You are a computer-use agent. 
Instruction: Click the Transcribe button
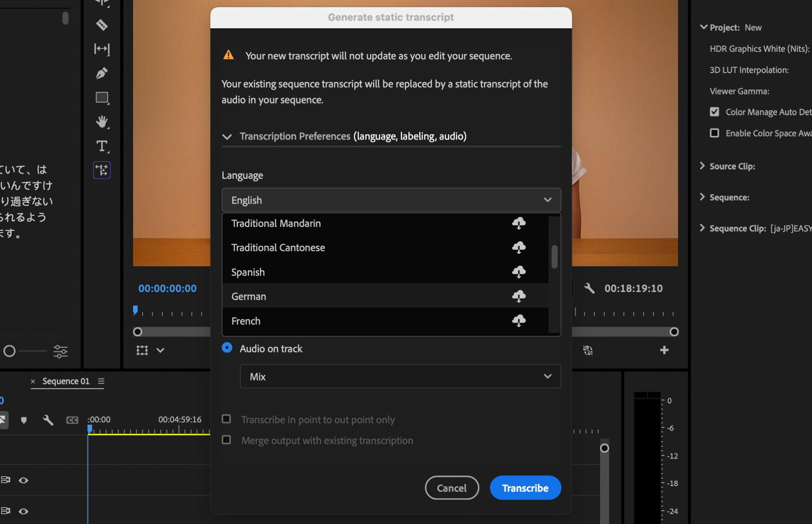(525, 487)
